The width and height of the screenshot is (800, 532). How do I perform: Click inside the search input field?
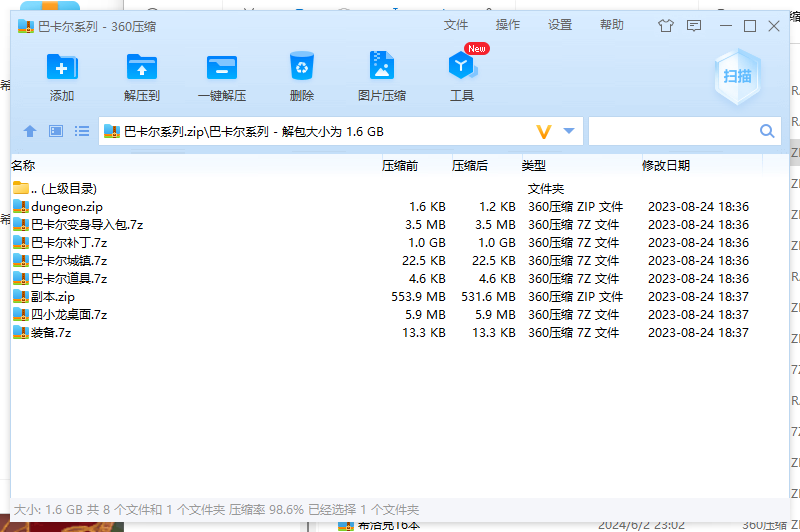672,131
